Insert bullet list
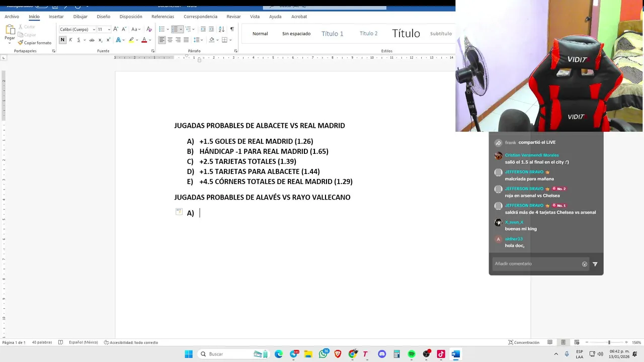Image resolution: width=644 pixels, height=362 pixels. click(162, 29)
